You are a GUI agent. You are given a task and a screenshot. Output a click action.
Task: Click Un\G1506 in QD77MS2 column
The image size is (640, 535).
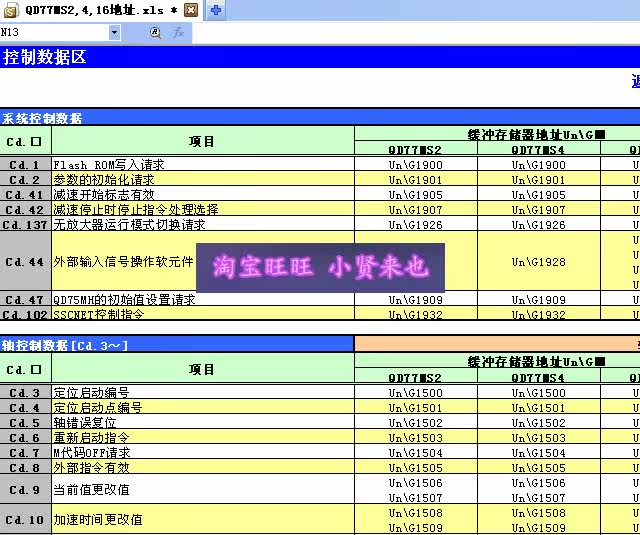point(416,483)
